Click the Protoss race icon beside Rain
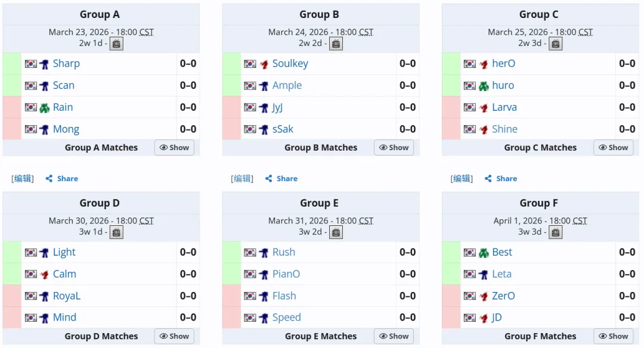 tap(44, 108)
